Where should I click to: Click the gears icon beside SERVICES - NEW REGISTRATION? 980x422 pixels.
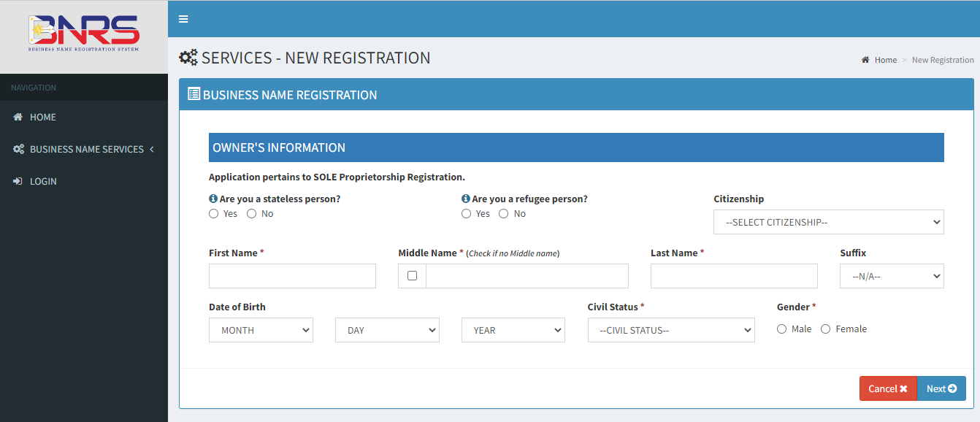[x=188, y=57]
